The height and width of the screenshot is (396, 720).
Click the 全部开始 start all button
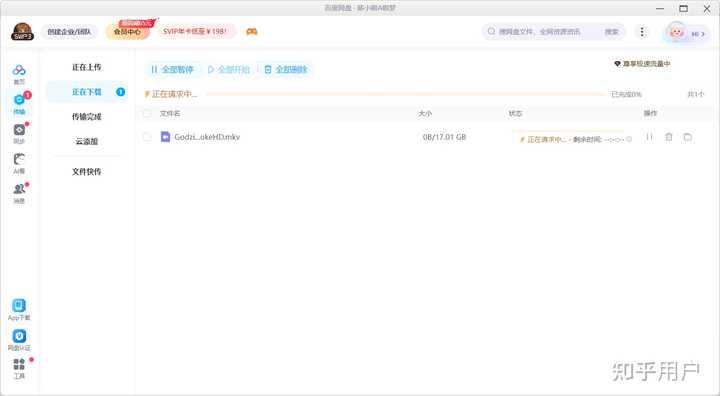coord(229,69)
